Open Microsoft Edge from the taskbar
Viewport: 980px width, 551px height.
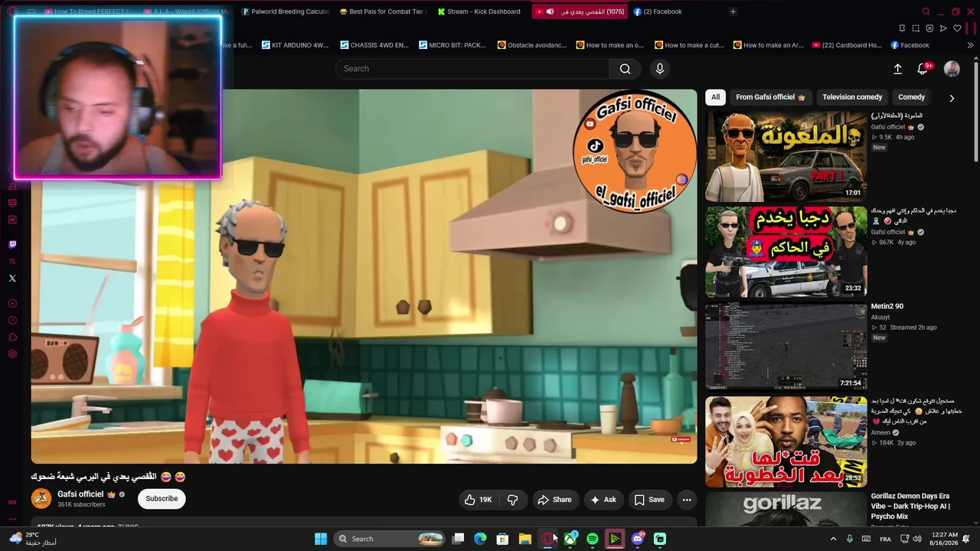[480, 539]
